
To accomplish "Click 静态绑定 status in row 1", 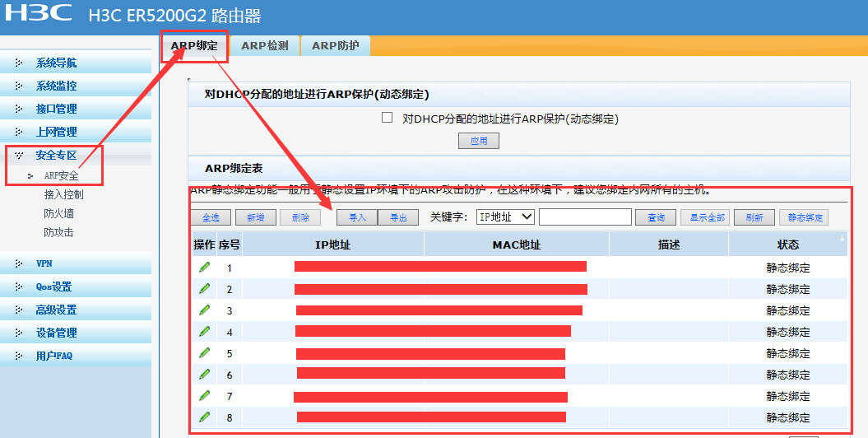I will pyautogui.click(x=787, y=268).
